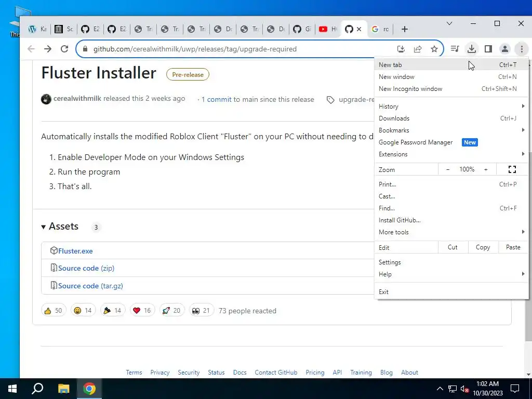Open the Chrome profile avatar
The width and height of the screenshot is (532, 399).
(x=505, y=49)
